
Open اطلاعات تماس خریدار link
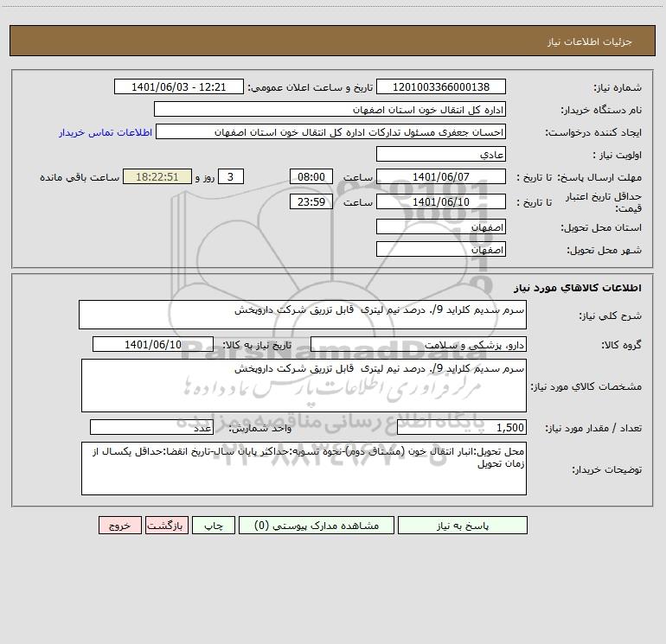pos(106,132)
